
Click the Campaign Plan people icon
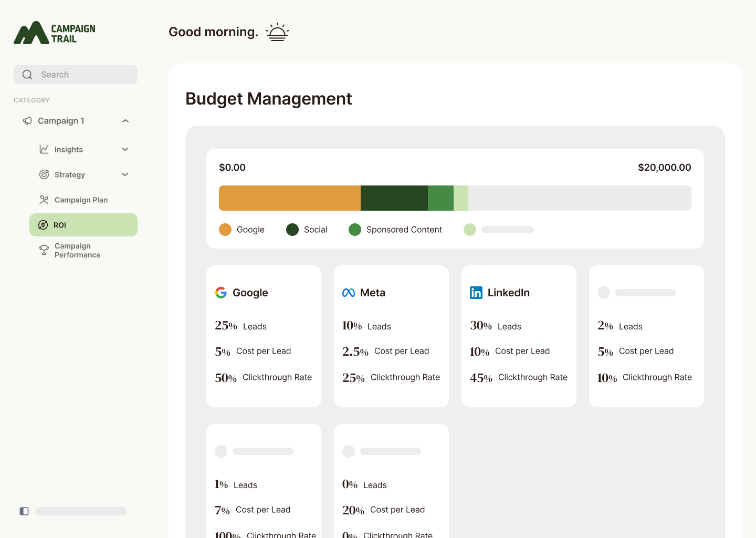point(44,200)
